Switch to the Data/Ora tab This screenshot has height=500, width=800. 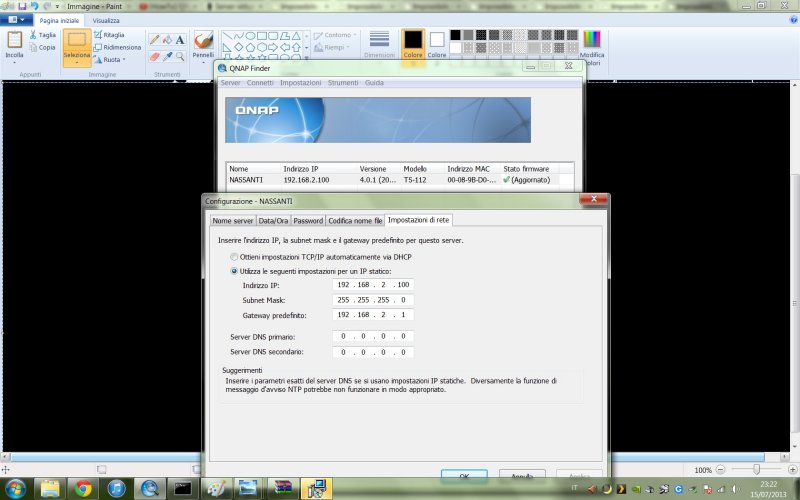273,220
